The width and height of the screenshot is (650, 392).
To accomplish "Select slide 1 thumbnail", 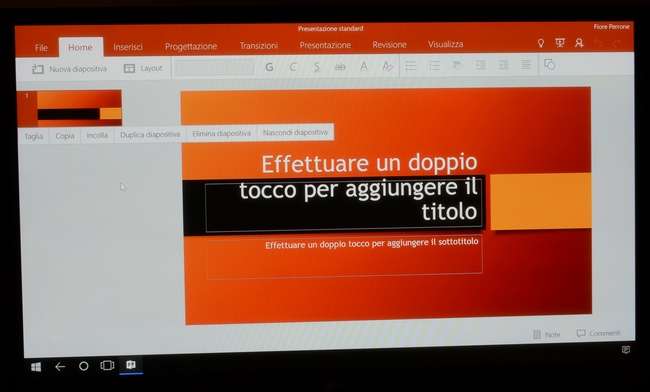I will 69,108.
